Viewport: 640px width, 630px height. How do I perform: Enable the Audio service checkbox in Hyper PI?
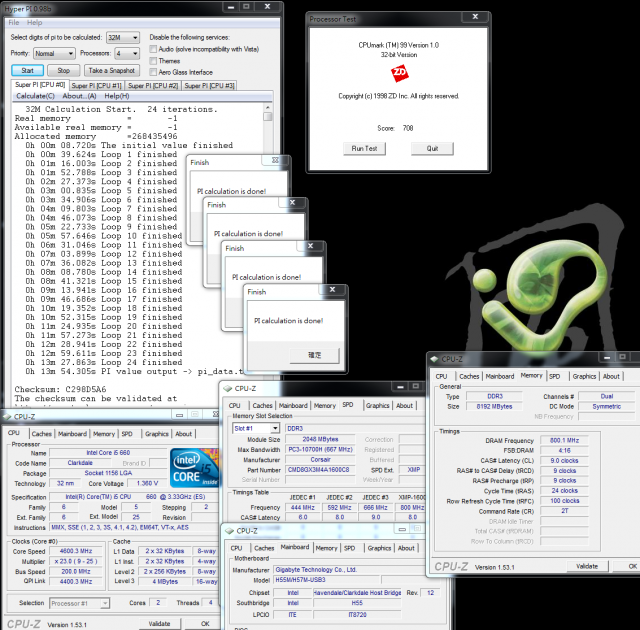point(153,49)
